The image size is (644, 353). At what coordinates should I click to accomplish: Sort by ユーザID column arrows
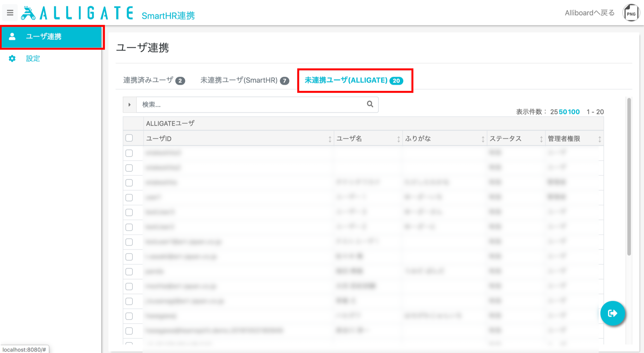pos(330,139)
